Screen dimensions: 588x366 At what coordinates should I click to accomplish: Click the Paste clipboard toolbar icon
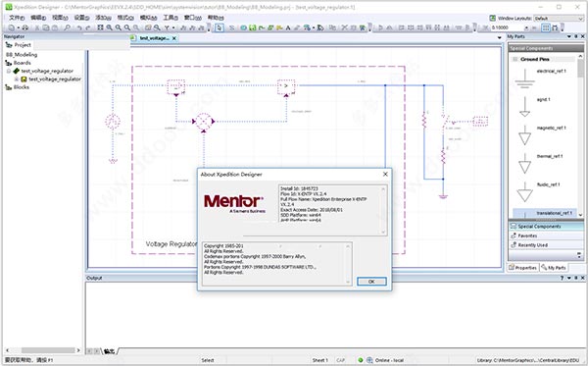coord(55,27)
